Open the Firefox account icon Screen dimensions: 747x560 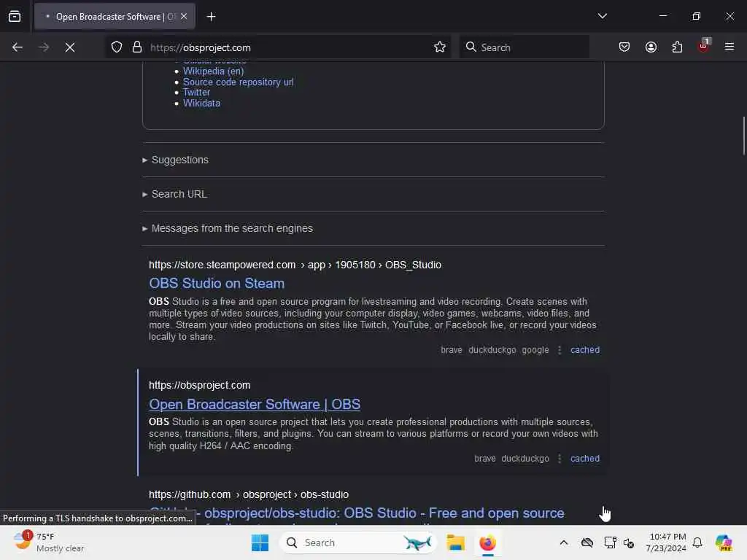coord(651,47)
